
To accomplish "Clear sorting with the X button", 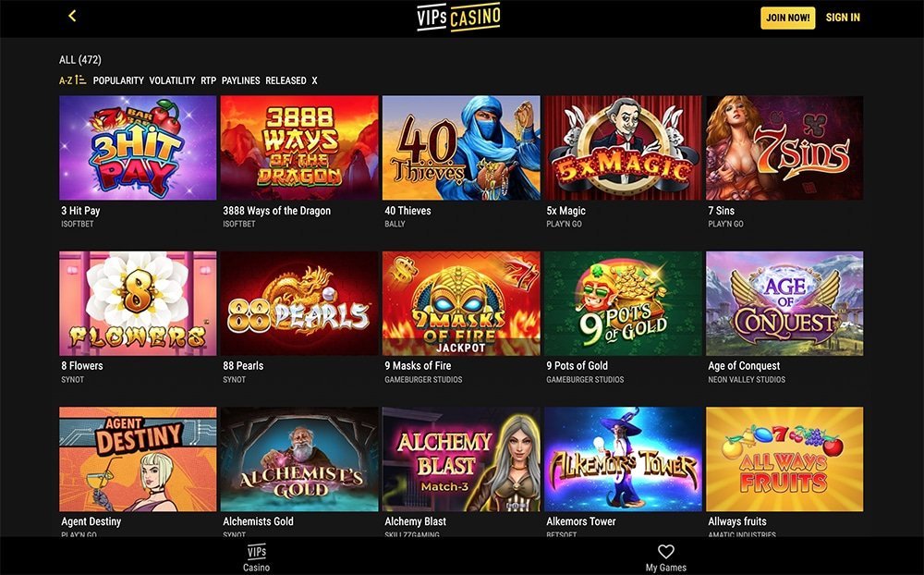I will [x=315, y=80].
